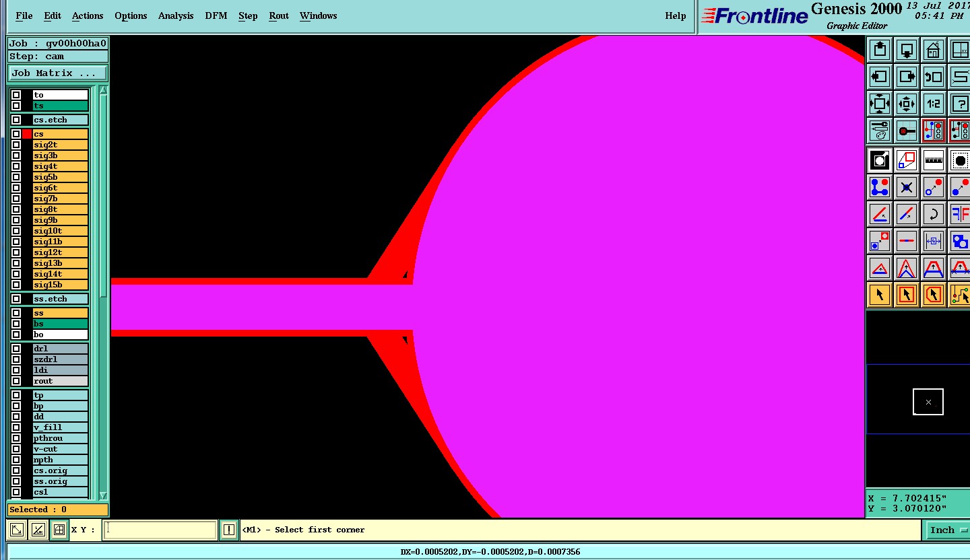Click the tall red A-shape outline icon
The height and width of the screenshot is (560, 970).
point(907,268)
